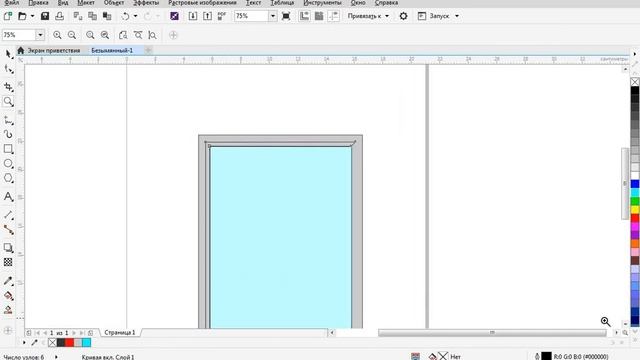Pick the Artistic Media tool
Screen dimensions: 640x360
[x=9, y=134]
